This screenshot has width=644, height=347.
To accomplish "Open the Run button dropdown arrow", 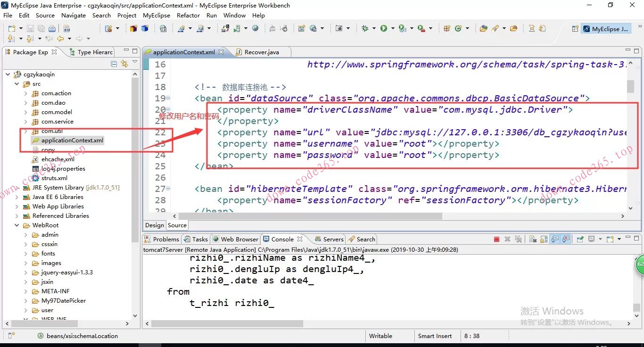I will 393,29.
